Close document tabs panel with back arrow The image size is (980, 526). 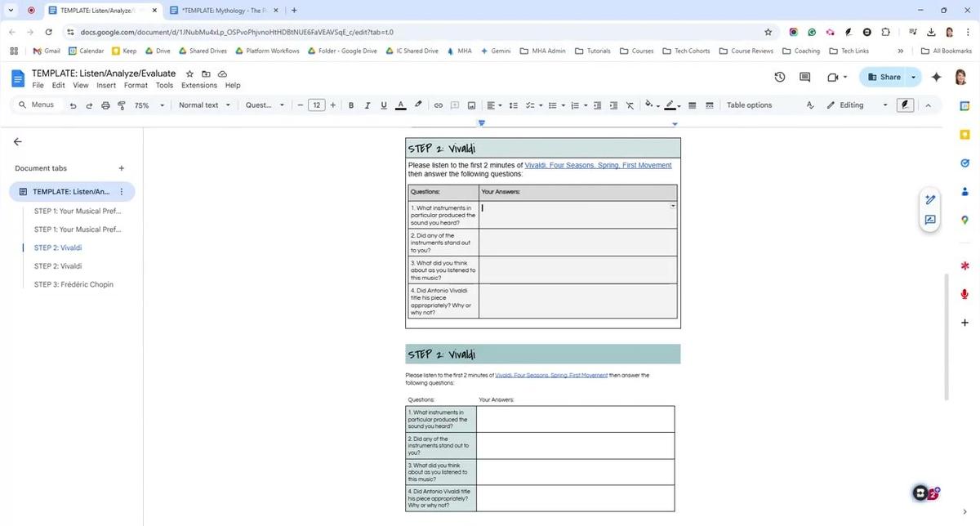(18, 141)
